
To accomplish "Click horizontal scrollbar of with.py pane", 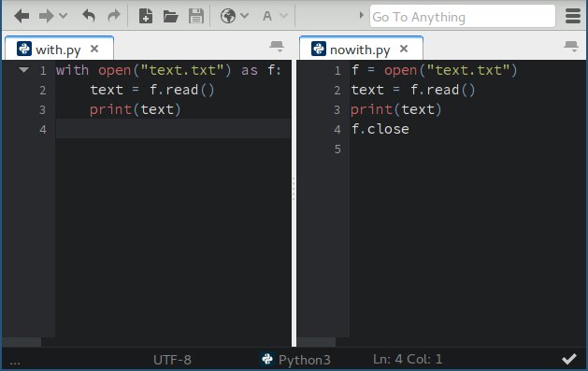I will pyautogui.click(x=22, y=342).
